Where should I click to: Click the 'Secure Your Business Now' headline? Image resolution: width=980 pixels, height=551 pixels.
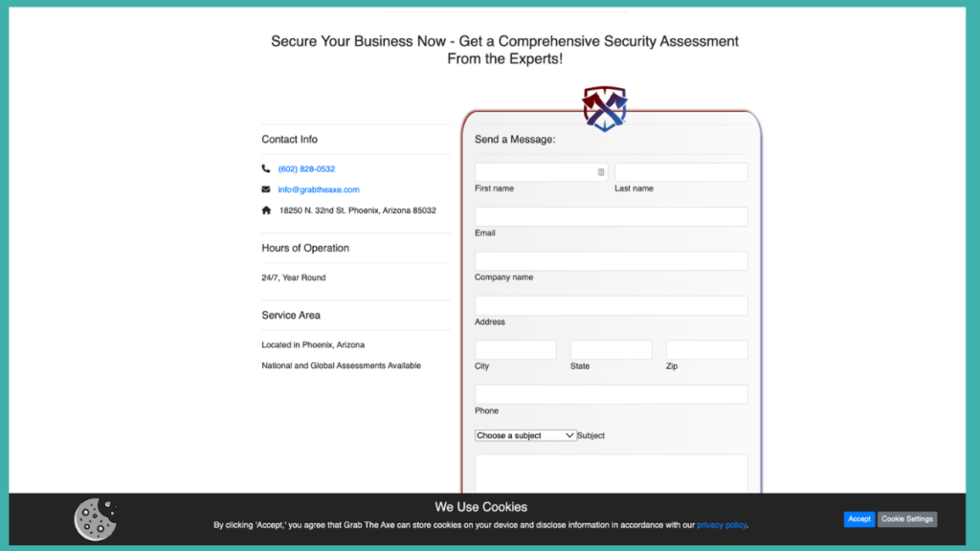[x=504, y=50]
